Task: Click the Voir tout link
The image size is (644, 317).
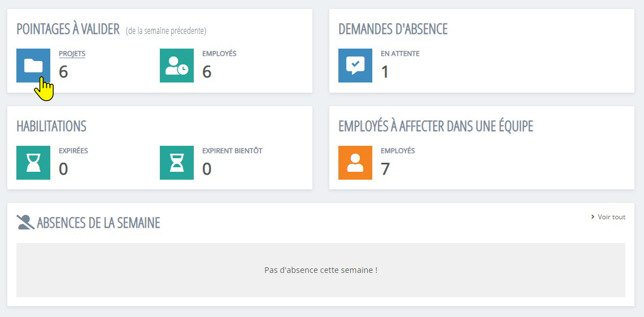Action: [x=612, y=217]
